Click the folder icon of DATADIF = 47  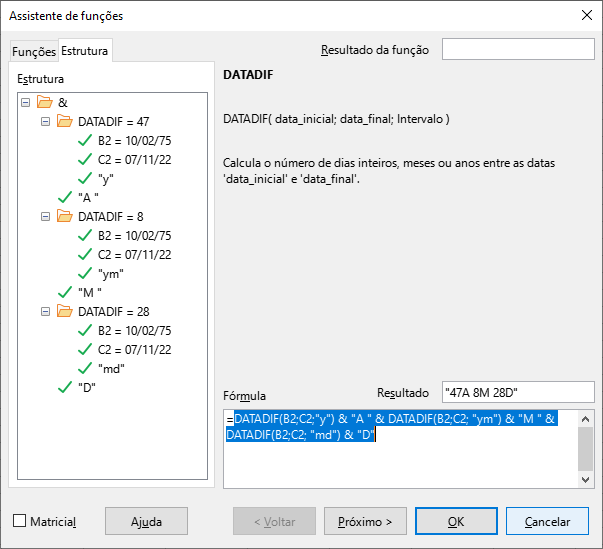pyautogui.click(x=65, y=122)
